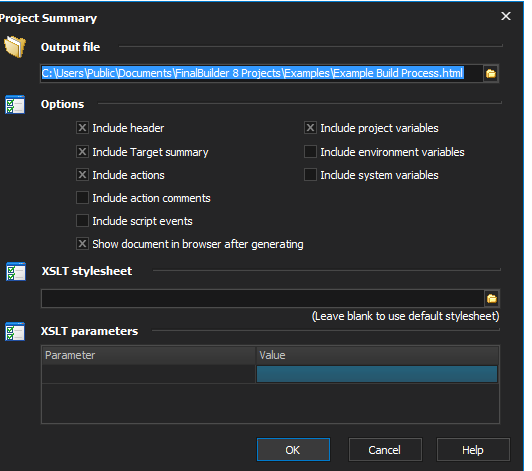Click the Output file section folder icon

tap(15, 46)
